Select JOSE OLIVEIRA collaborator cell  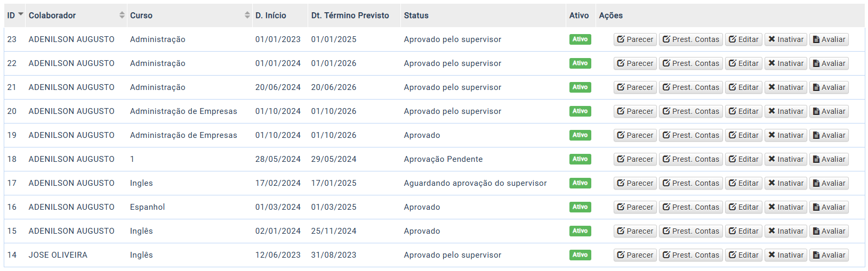tap(58, 255)
